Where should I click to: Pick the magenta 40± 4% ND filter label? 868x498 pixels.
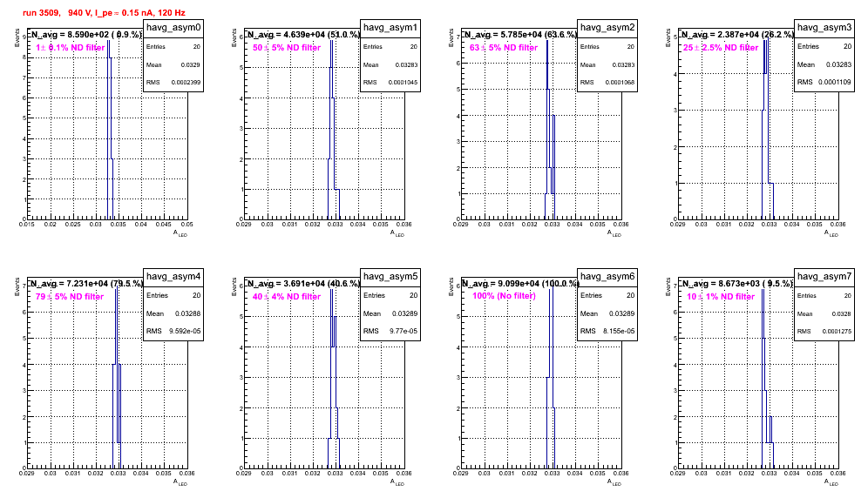[x=287, y=297]
